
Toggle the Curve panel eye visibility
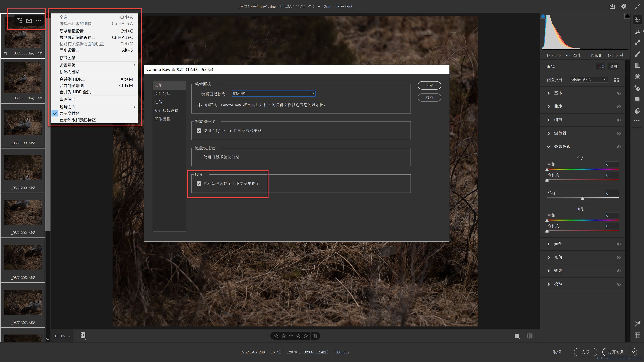pyautogui.click(x=619, y=107)
